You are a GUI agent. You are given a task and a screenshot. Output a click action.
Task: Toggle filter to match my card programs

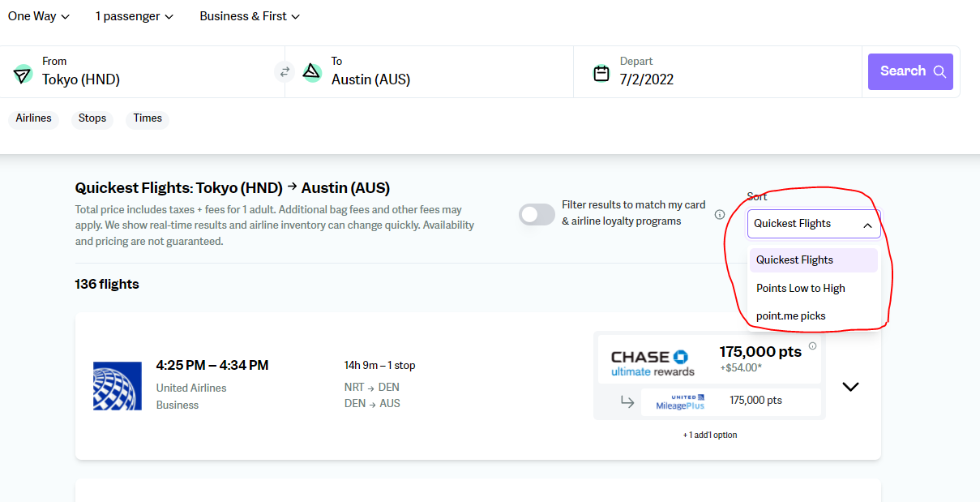coord(537,215)
